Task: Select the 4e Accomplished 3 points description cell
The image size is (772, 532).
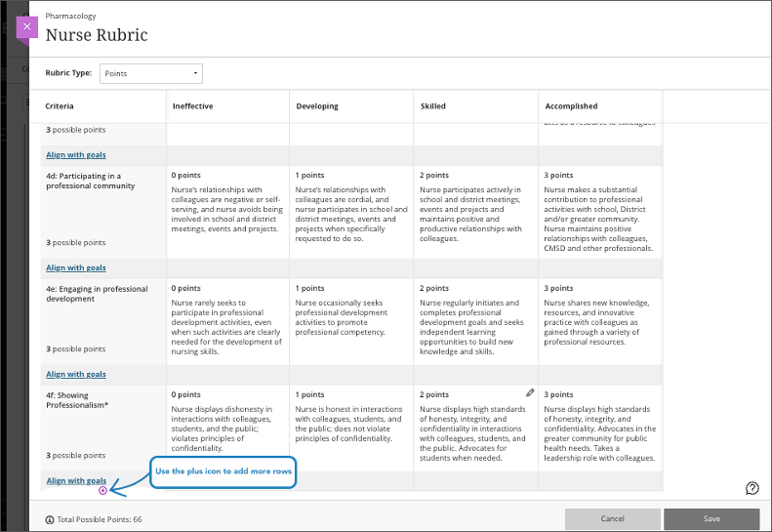Action: (x=599, y=322)
